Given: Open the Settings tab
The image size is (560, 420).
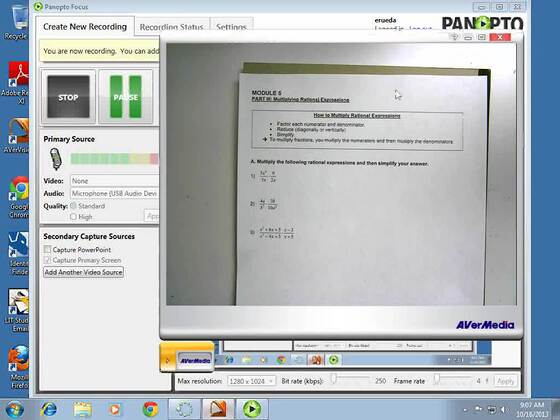Looking at the screenshot, I should [x=231, y=27].
